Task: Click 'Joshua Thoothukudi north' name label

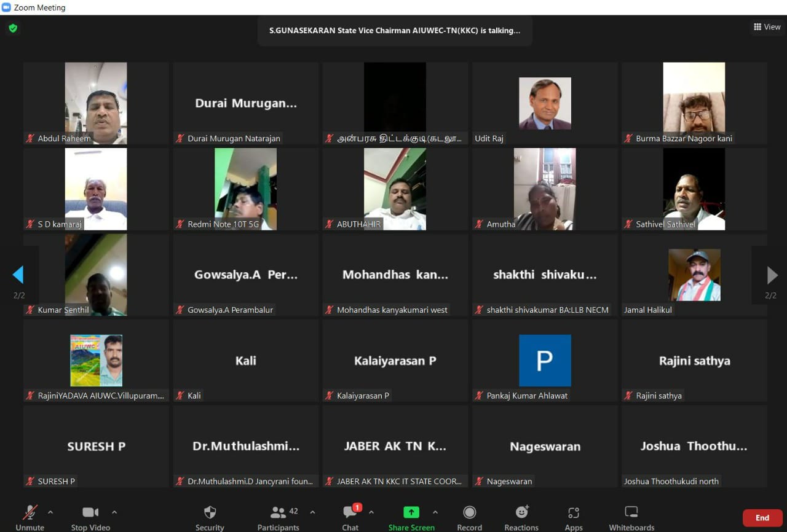Action: click(671, 481)
